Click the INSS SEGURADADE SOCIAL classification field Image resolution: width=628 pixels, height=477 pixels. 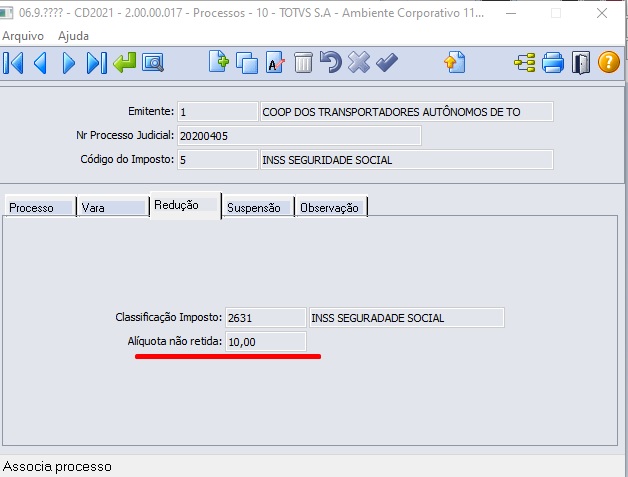407,318
